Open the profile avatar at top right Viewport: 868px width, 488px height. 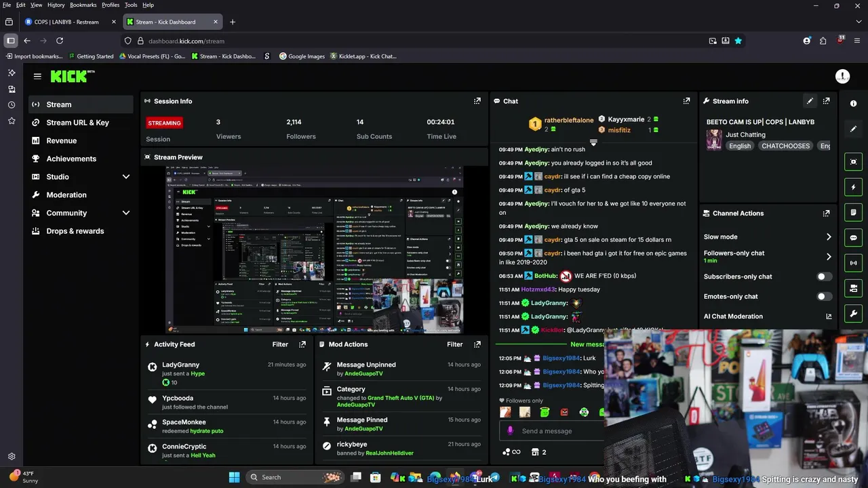coord(842,77)
